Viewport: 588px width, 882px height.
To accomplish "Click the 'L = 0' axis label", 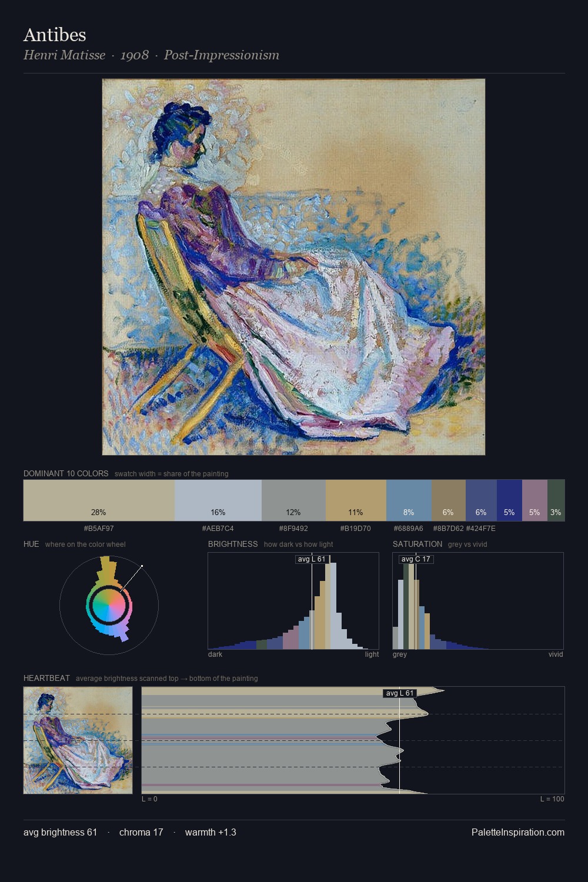I will tap(149, 799).
